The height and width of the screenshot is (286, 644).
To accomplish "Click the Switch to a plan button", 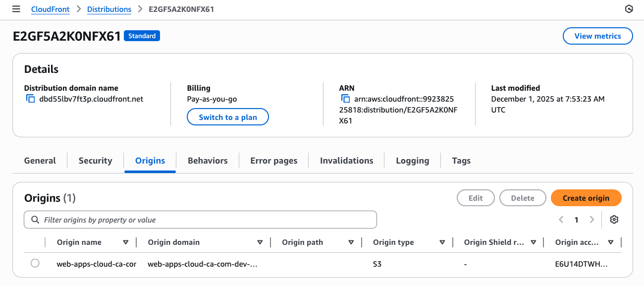I will 227,116.
